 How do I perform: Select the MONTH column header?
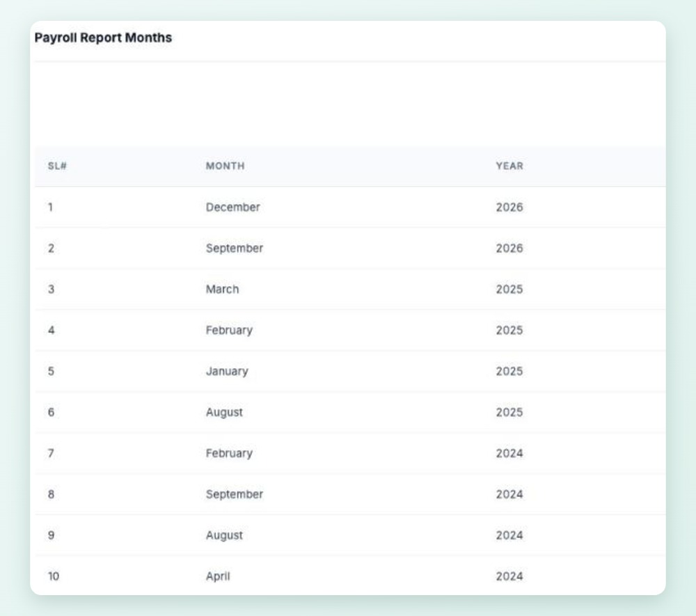pyautogui.click(x=225, y=166)
